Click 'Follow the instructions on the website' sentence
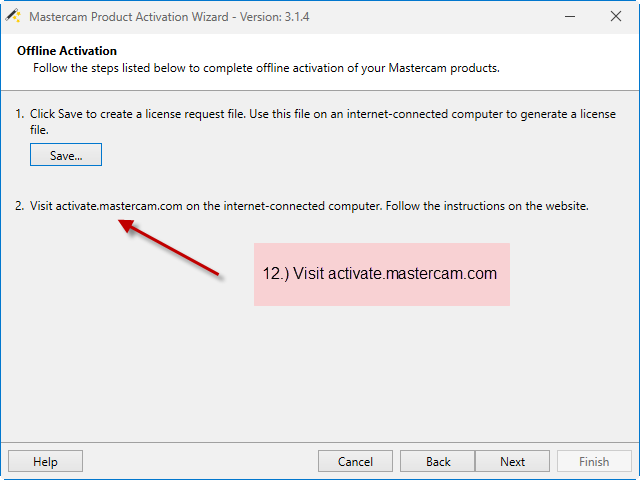The image size is (640, 480). [487, 206]
